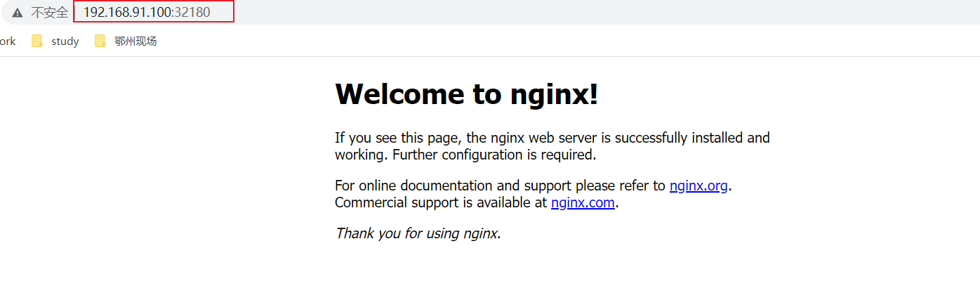The height and width of the screenshot is (284, 980).
Task: Click empty space in the bookmarks bar
Action: click(x=562, y=41)
